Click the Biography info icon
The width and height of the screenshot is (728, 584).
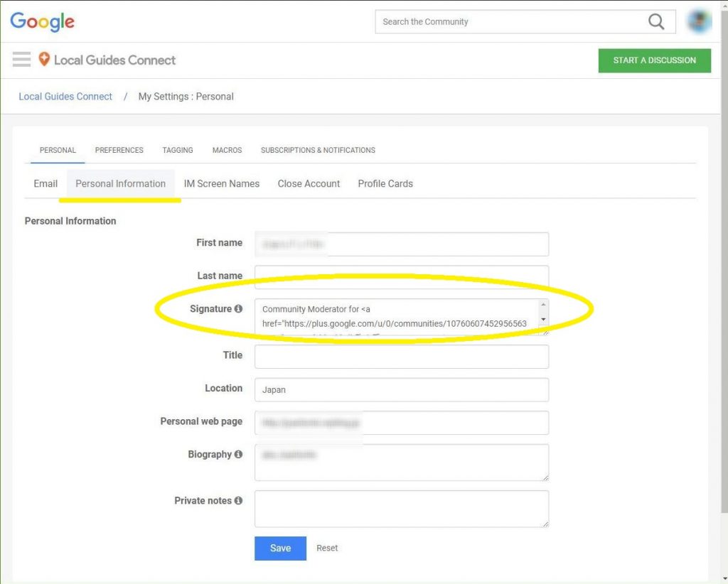pyautogui.click(x=238, y=454)
